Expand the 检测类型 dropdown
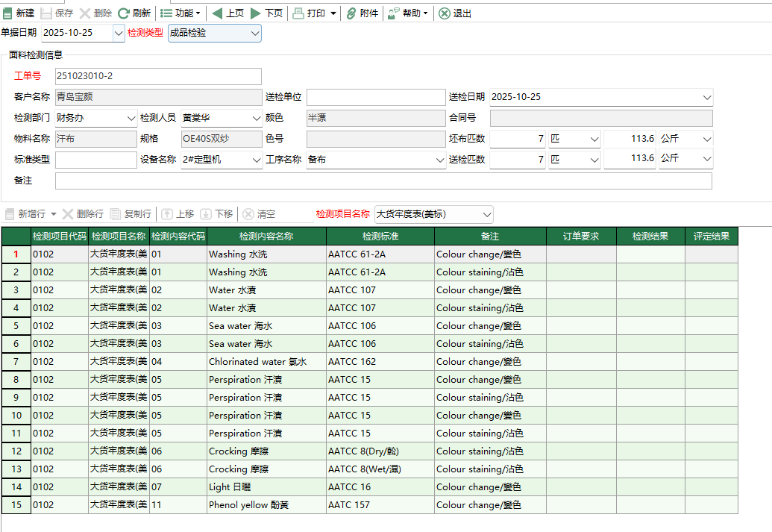 point(254,33)
